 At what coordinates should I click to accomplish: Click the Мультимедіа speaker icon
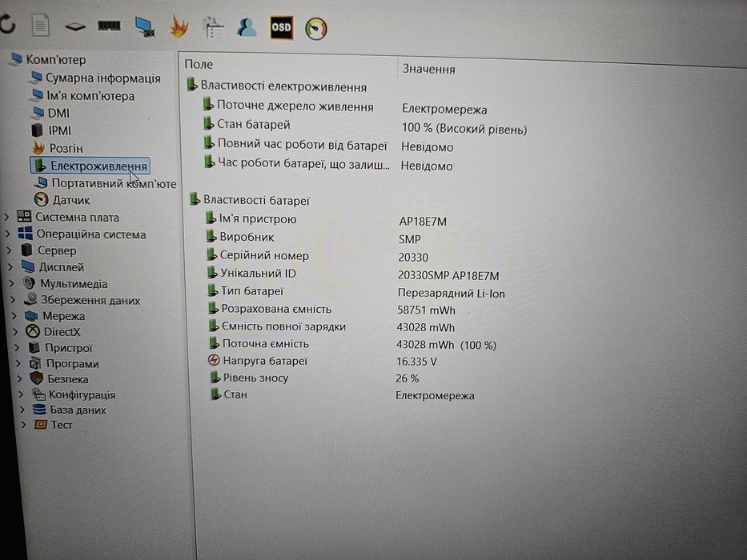29,283
